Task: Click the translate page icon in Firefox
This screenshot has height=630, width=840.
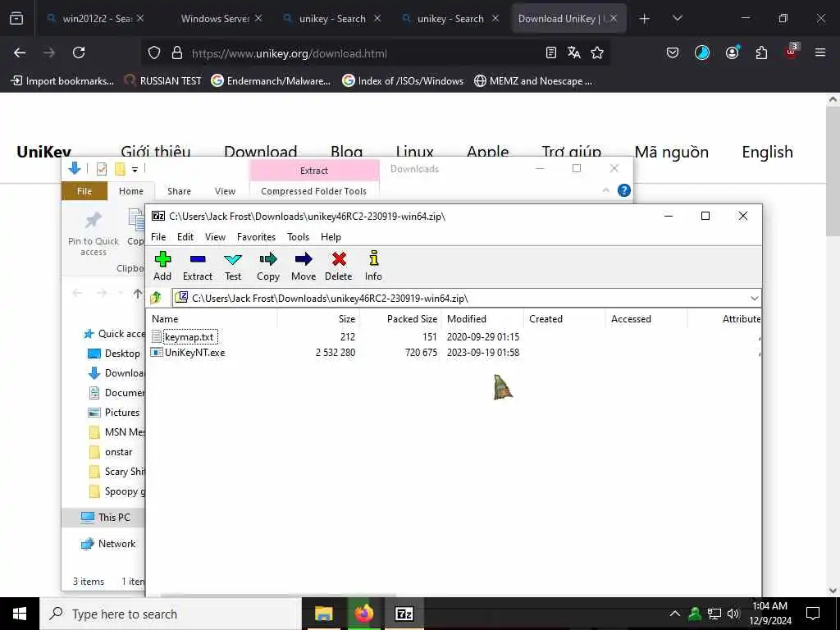Action: tap(573, 52)
